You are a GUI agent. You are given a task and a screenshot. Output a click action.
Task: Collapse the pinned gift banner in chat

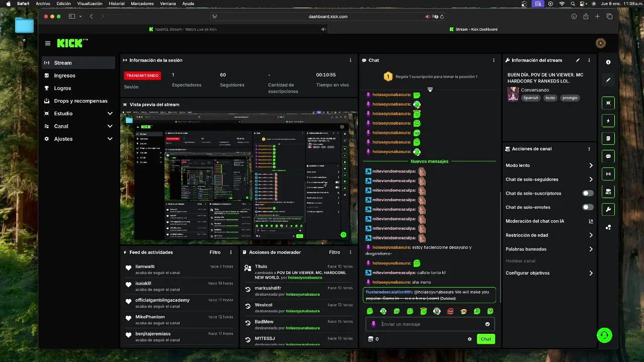(430, 89)
